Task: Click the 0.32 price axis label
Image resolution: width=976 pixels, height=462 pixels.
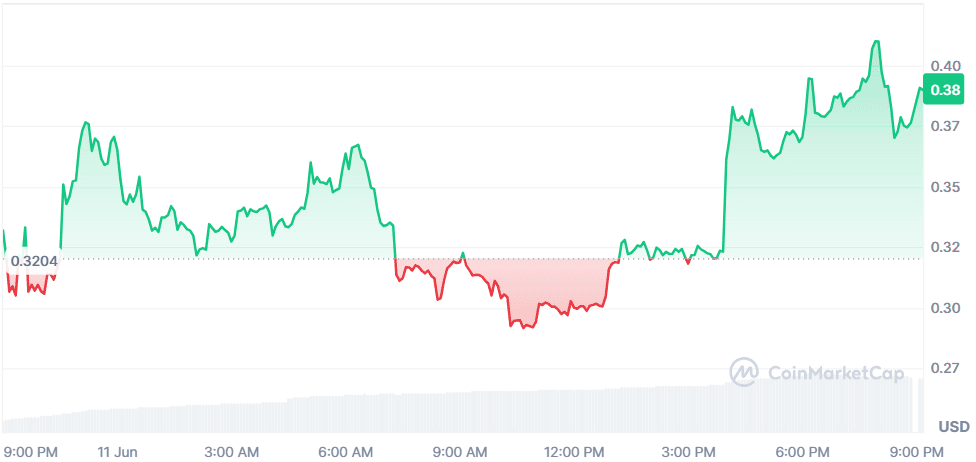Action: pos(945,247)
